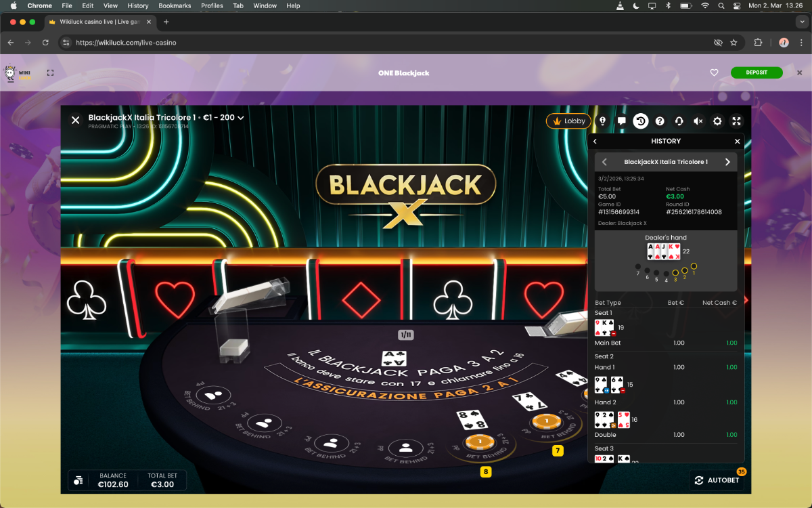
Task: Click the lightbulb tips icon
Action: [602, 121]
